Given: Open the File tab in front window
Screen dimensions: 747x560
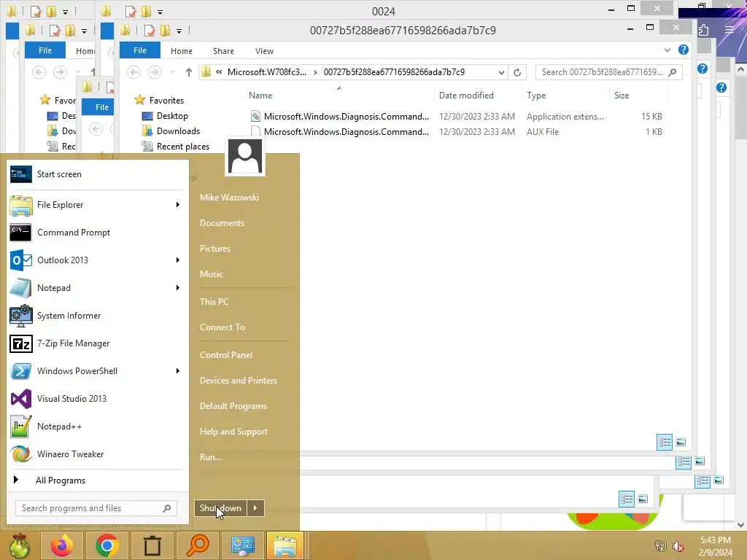Looking at the screenshot, I should coord(140,50).
